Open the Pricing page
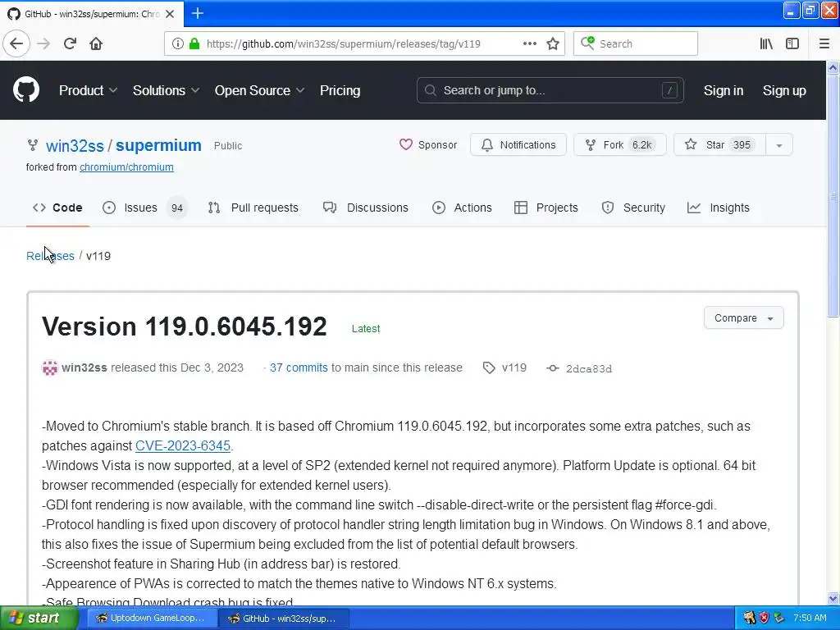Screen dimensions: 840x630 point(340,90)
